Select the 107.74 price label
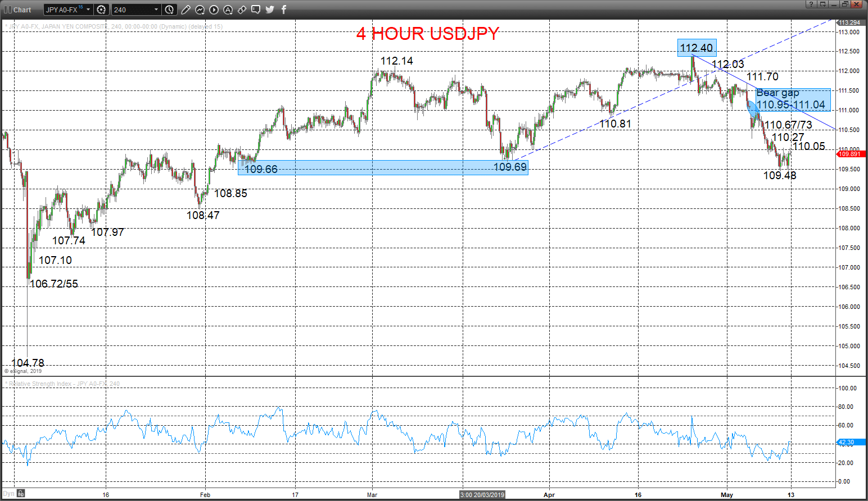Screen dimensions: 868x501 click(x=69, y=240)
